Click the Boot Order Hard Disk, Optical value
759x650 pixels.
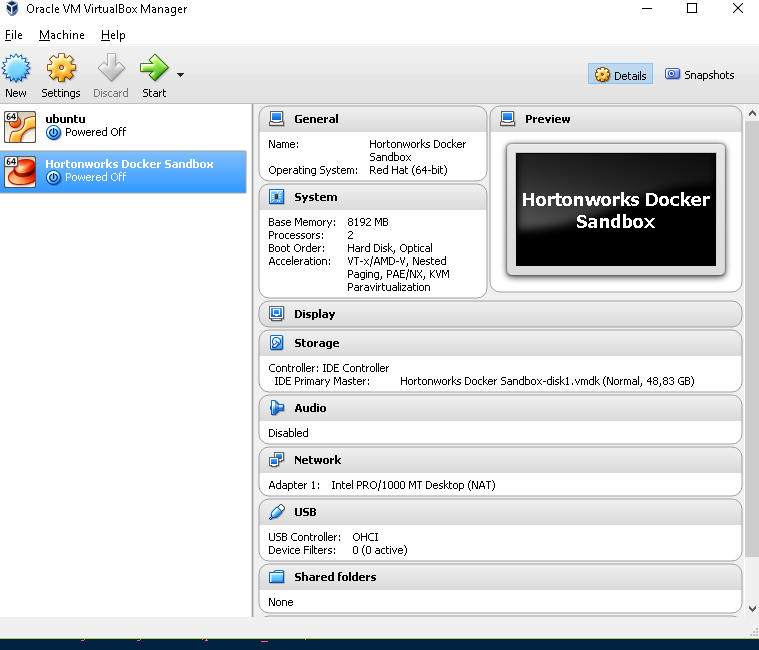coord(390,248)
